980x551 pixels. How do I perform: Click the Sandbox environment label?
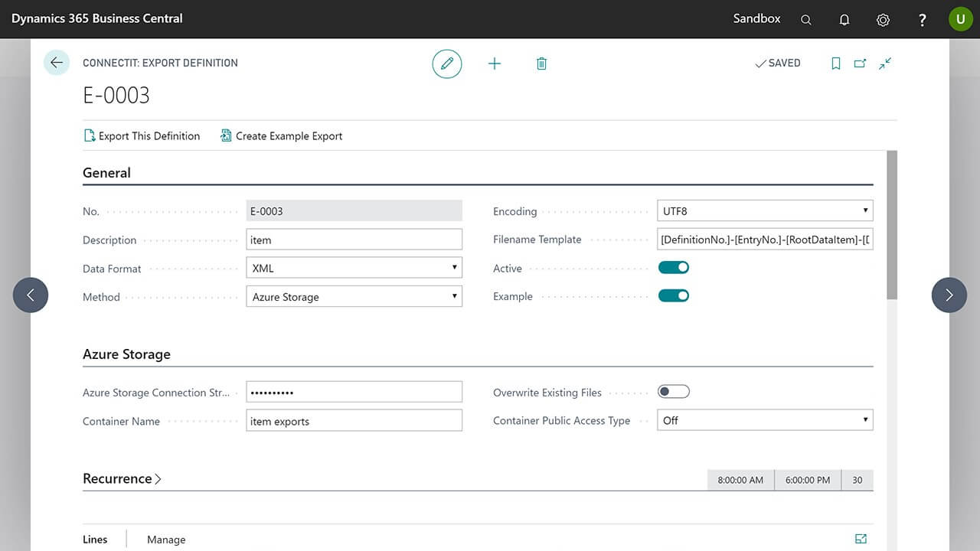click(x=756, y=18)
